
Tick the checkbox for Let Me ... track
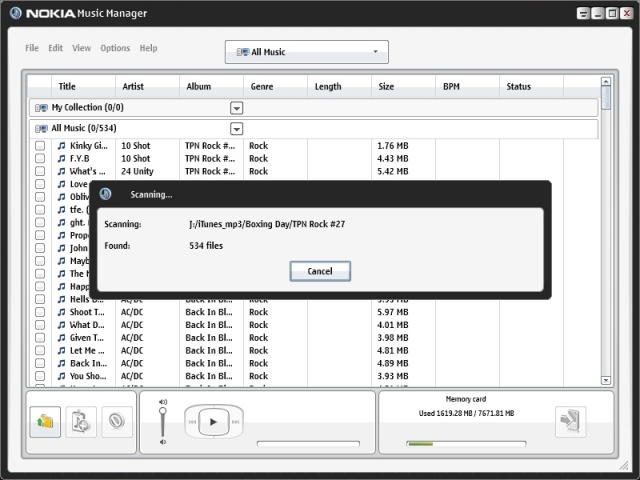(x=40, y=351)
